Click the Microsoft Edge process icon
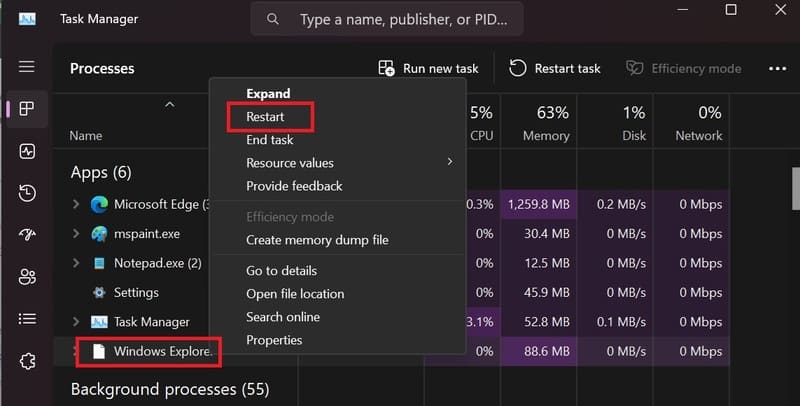Image resolution: width=800 pixels, height=406 pixels. tap(99, 205)
